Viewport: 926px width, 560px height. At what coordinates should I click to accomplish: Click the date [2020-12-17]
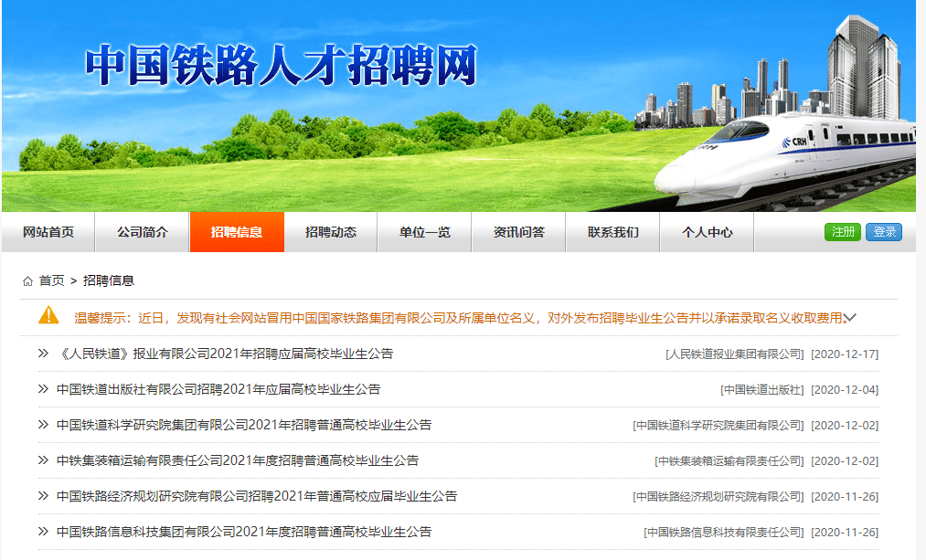click(x=845, y=354)
